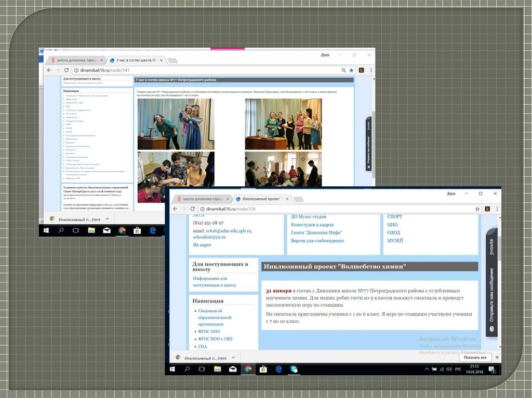Screen dimensions: 532x398
Task: Switch the РУС keyboard language indicator
Action: tap(458, 369)
